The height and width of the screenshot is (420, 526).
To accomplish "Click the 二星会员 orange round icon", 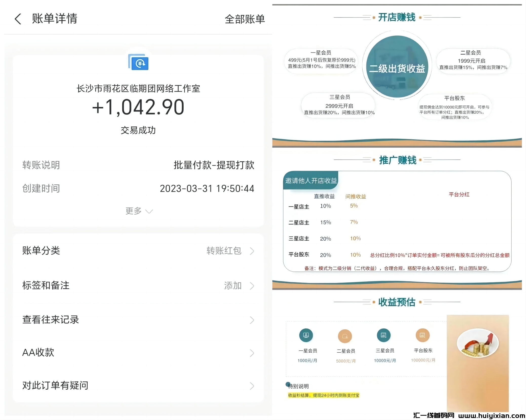I will point(345,336).
